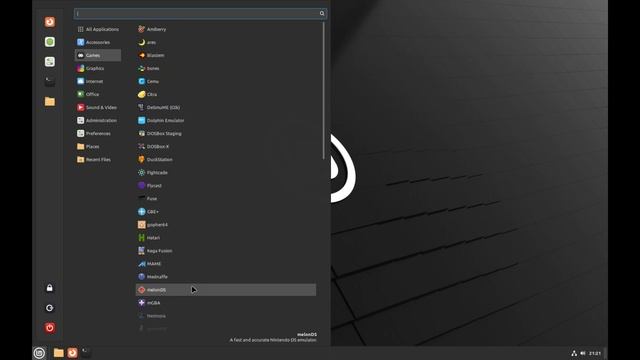Launch GBE+ emulator
The width and height of the screenshot is (640, 360).
(226, 212)
